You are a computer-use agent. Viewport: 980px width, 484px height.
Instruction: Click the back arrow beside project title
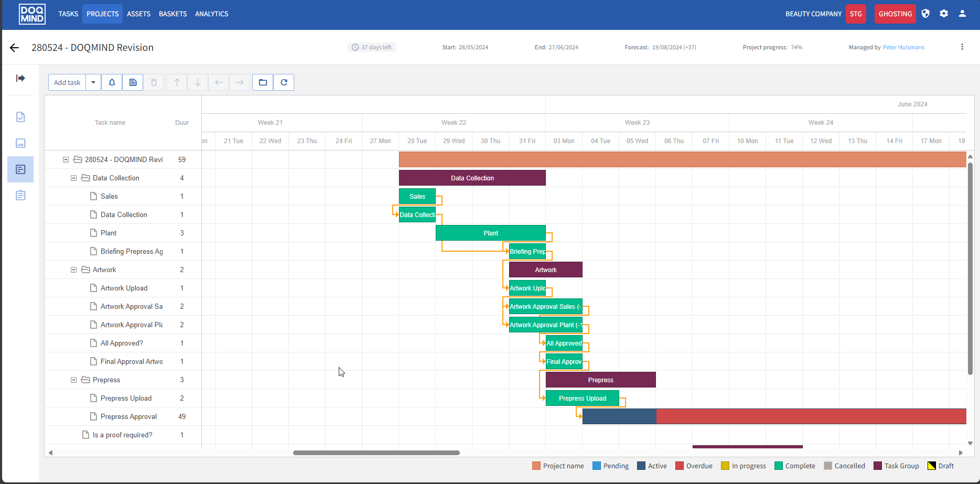coord(14,48)
